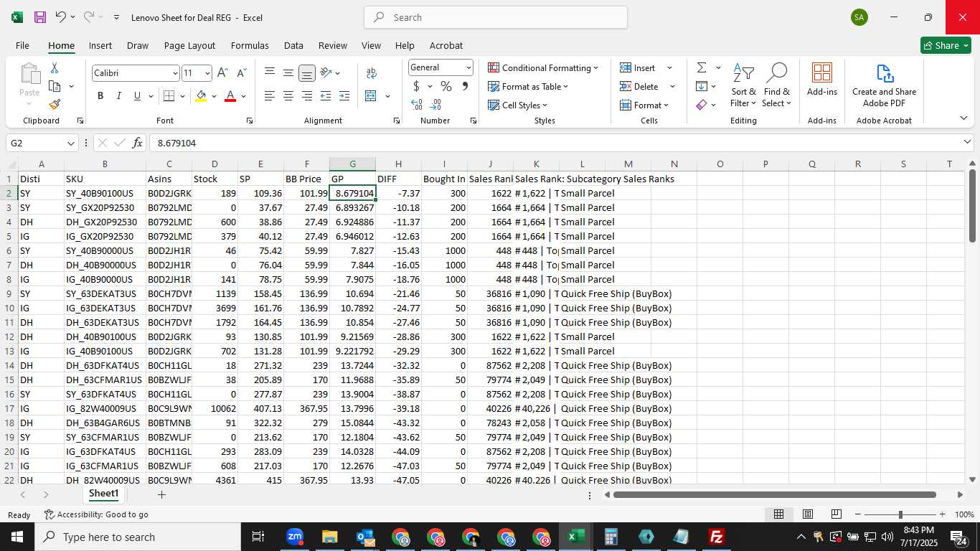The image size is (980, 551).
Task: Open File Explorer from the taskbar
Action: [x=330, y=537]
